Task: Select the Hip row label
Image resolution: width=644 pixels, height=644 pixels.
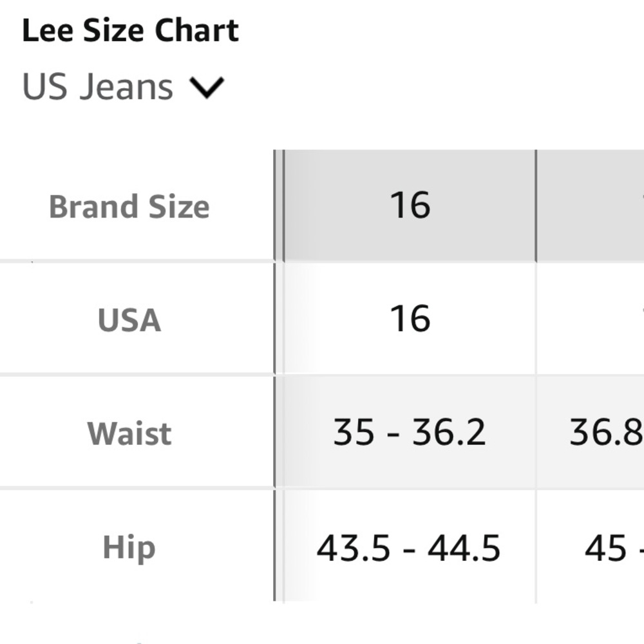Action: [x=129, y=547]
